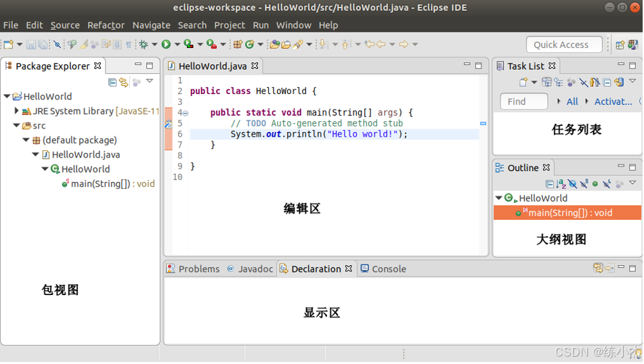Viewport: 644px width, 364px height.
Task: Click the All link in Task List
Action: (x=572, y=101)
